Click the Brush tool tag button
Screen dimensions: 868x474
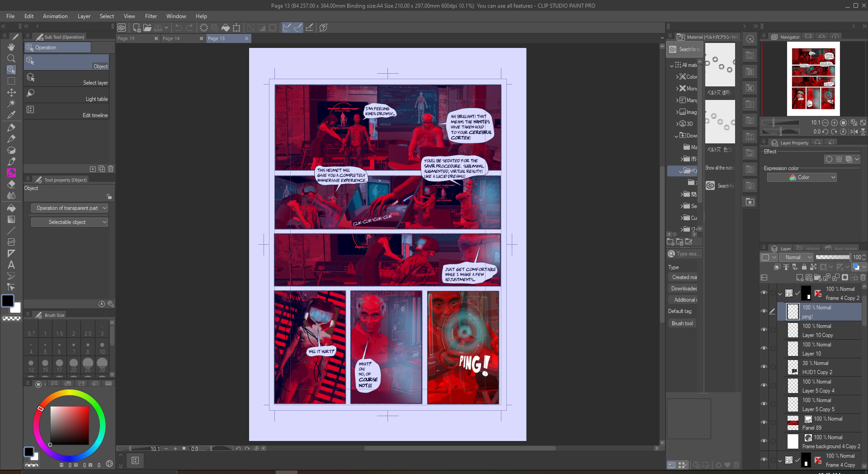682,323
